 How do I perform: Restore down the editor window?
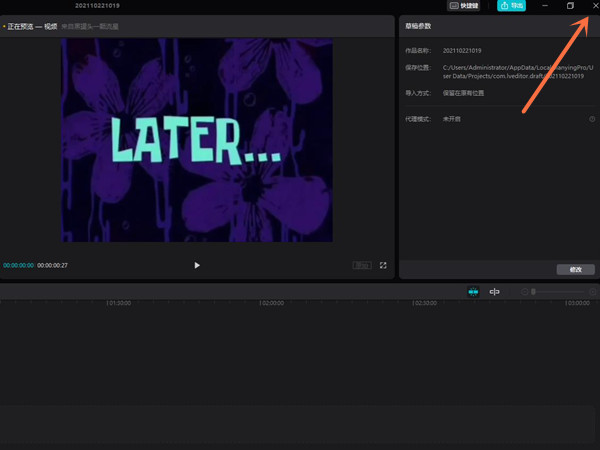[x=570, y=6]
